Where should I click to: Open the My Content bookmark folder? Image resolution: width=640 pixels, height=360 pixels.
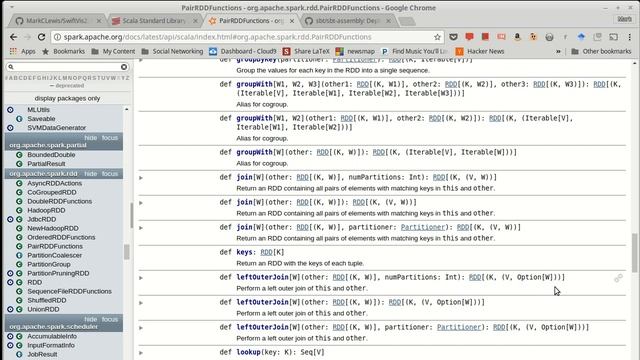point(113,51)
